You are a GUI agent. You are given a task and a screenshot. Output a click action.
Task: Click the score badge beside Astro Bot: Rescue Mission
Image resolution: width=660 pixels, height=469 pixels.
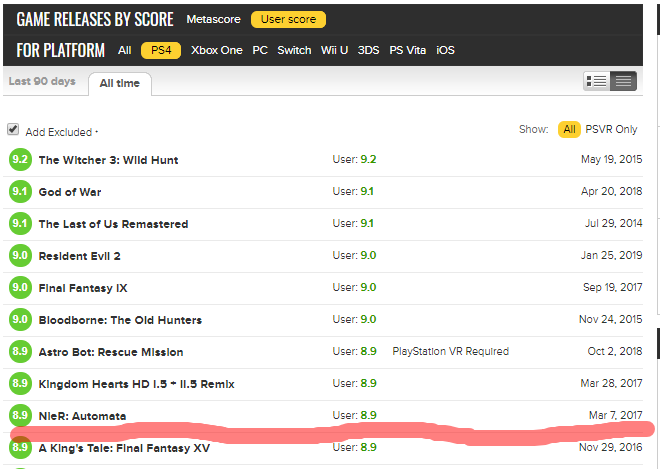[20, 352]
